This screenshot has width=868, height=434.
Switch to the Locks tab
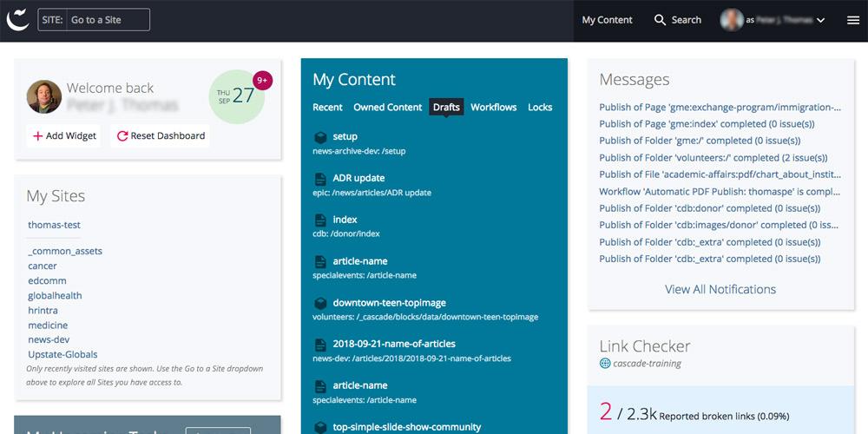pos(540,107)
